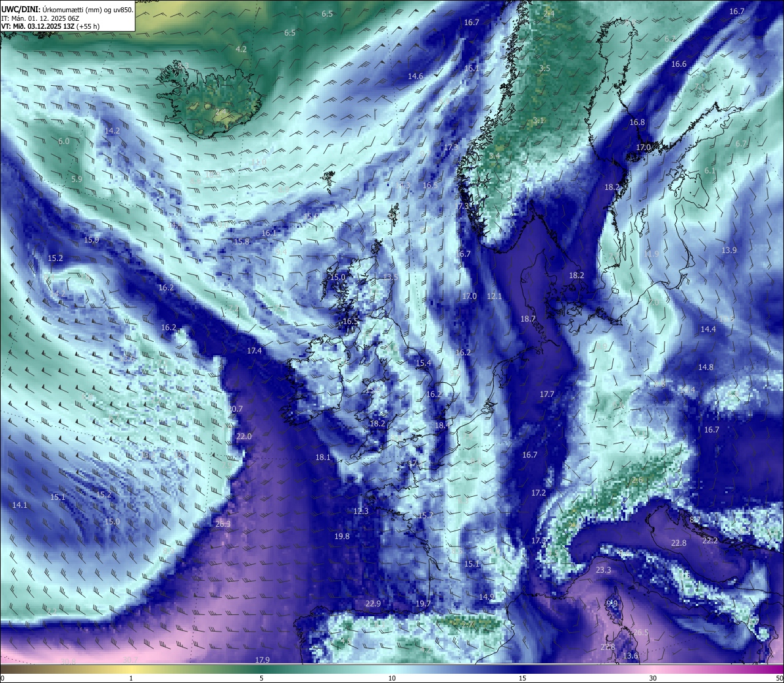Click the 26.3 value west of Biscay
Image resolution: width=784 pixels, height=683 pixels.
pos(223,524)
